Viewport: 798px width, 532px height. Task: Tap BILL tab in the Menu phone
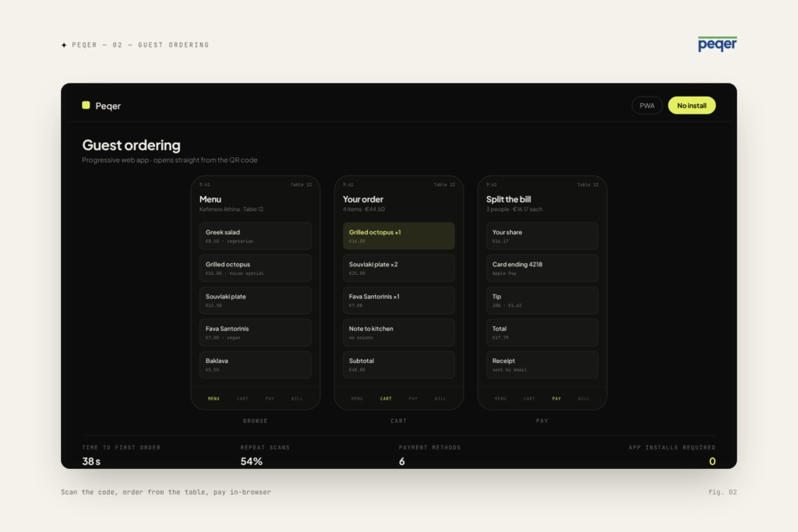click(x=297, y=399)
